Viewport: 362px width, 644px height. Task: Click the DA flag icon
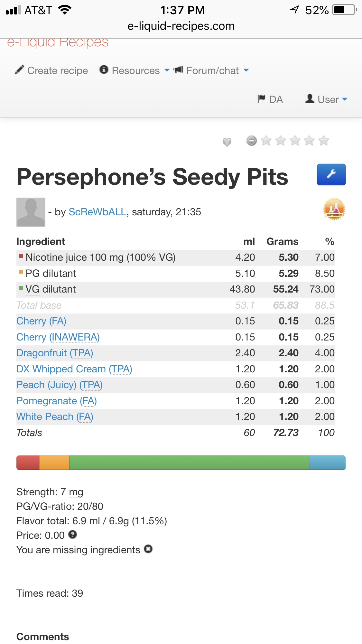tap(261, 99)
